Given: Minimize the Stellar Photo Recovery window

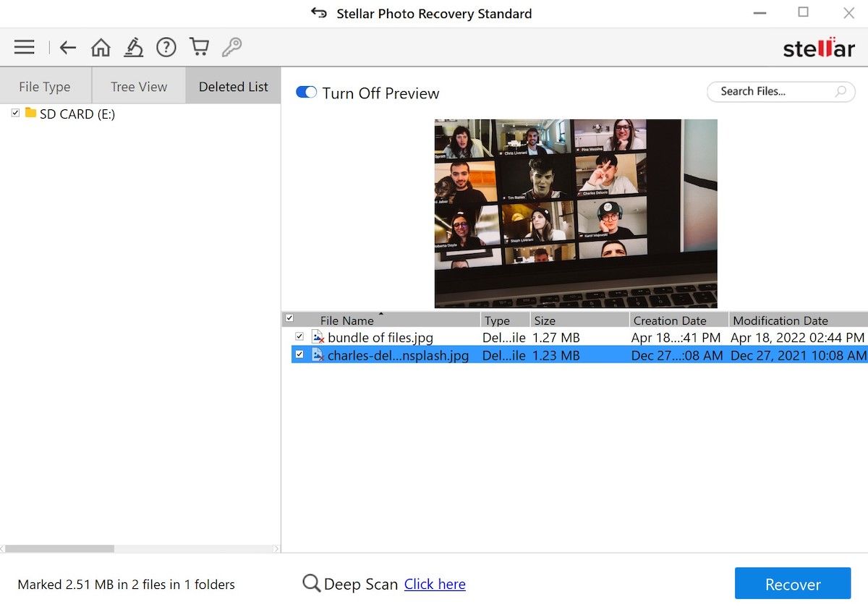Looking at the screenshot, I should tap(759, 13).
